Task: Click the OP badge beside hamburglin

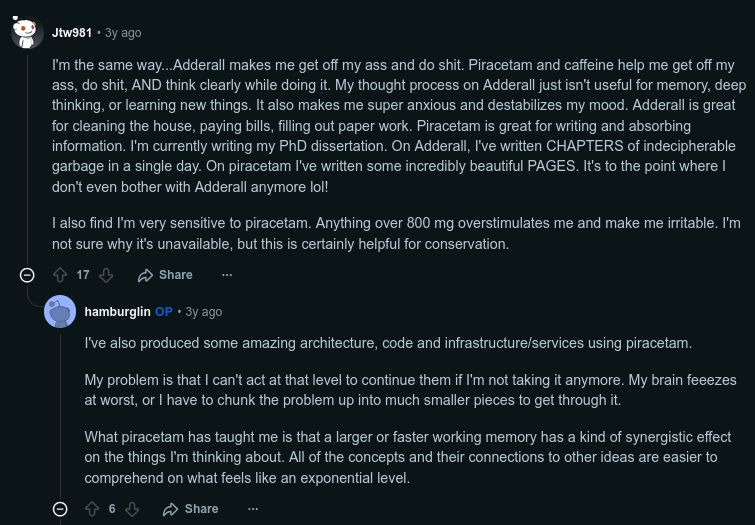Action: (x=164, y=312)
